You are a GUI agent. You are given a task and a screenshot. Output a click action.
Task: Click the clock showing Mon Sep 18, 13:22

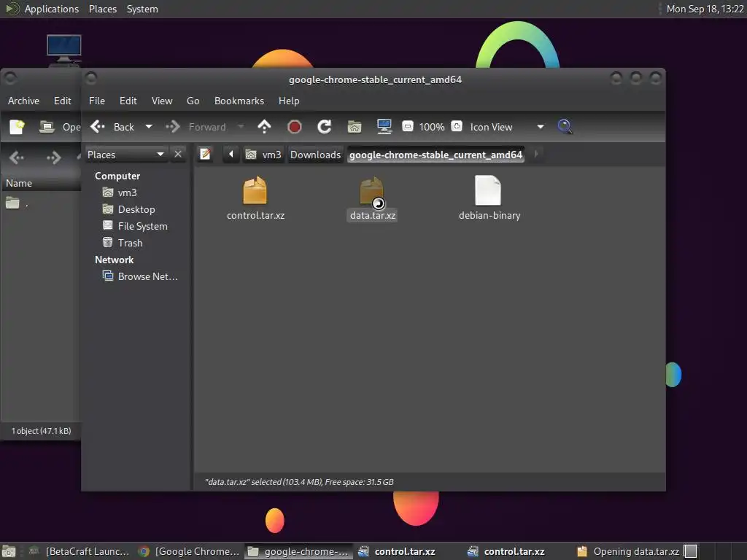point(705,9)
